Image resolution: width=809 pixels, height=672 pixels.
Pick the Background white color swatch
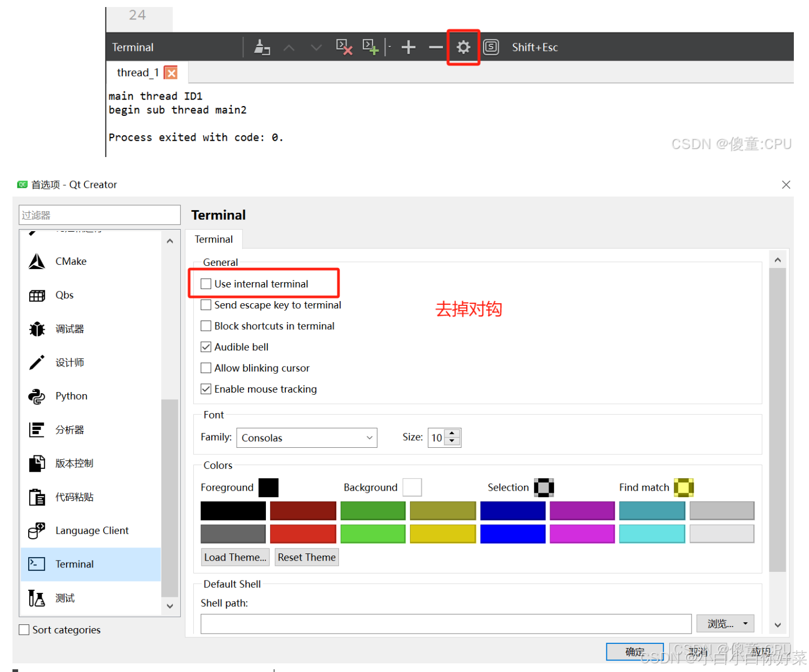(412, 487)
